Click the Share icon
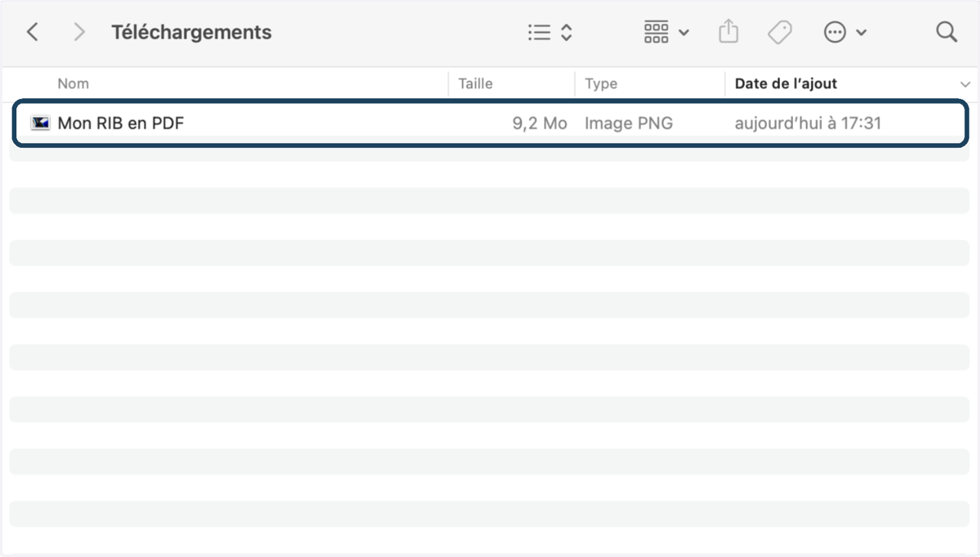 (728, 32)
